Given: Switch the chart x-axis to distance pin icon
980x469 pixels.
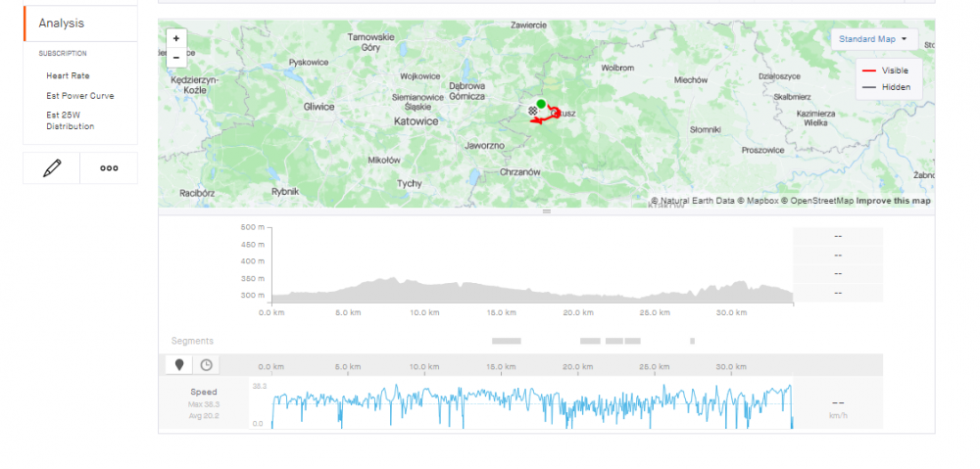Looking at the screenshot, I should 178,364.
